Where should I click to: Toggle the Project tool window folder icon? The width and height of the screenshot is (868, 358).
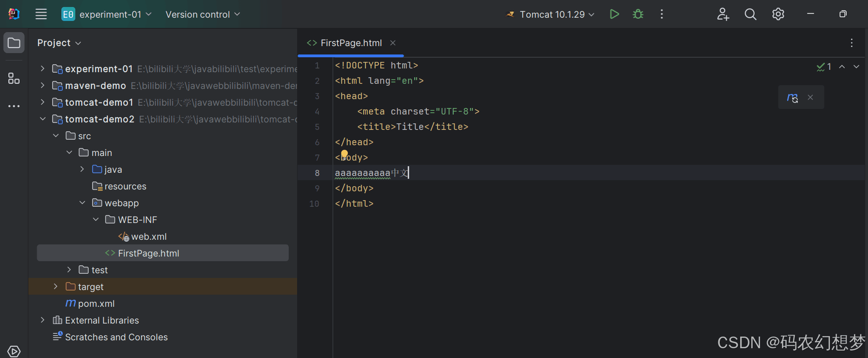click(x=14, y=43)
